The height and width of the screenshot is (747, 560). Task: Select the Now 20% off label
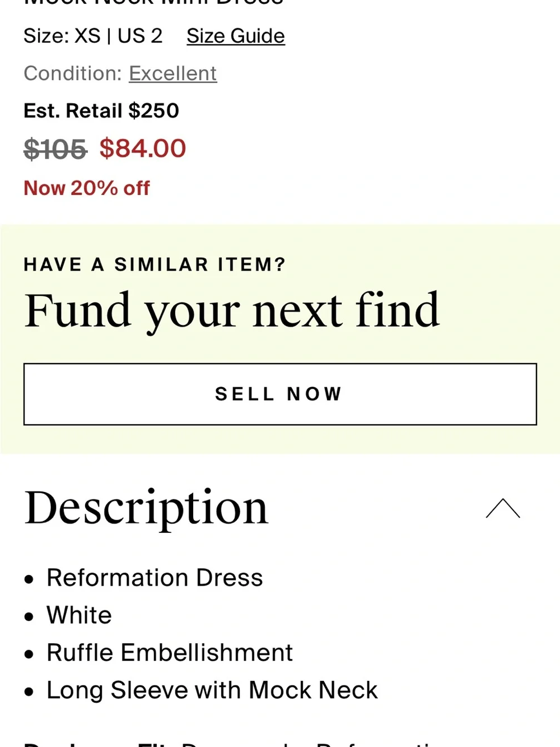tap(87, 188)
